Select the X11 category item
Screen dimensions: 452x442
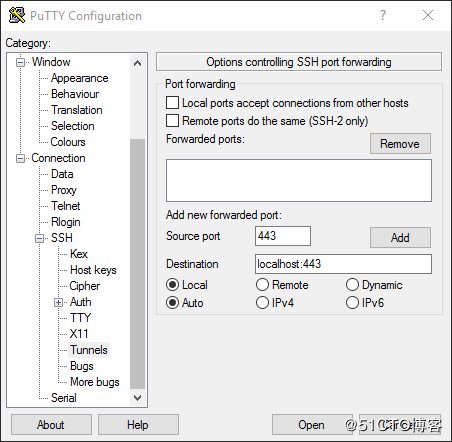(79, 334)
